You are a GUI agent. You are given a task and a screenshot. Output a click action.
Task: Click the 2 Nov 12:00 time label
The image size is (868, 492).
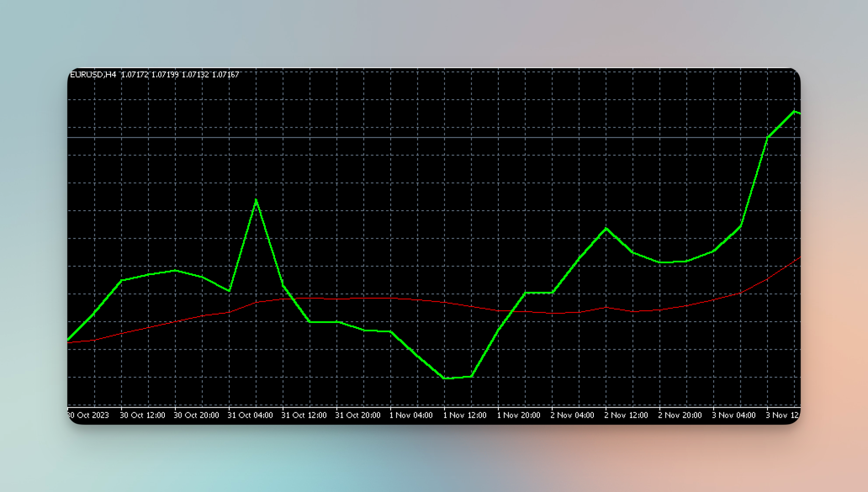point(626,415)
